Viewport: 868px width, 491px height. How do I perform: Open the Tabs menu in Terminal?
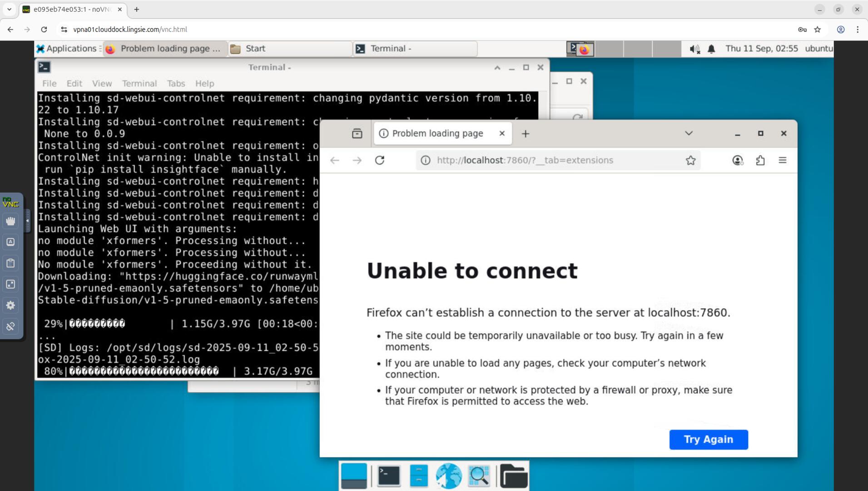pyautogui.click(x=176, y=83)
